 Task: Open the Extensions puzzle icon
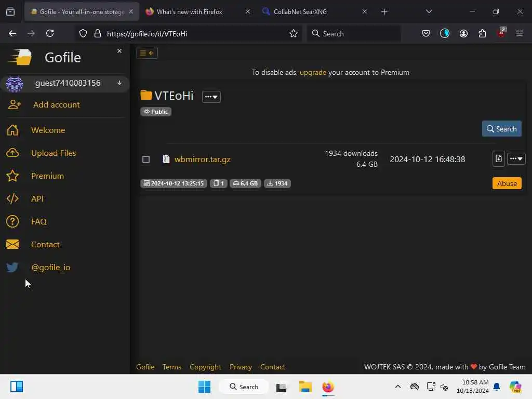point(482,34)
